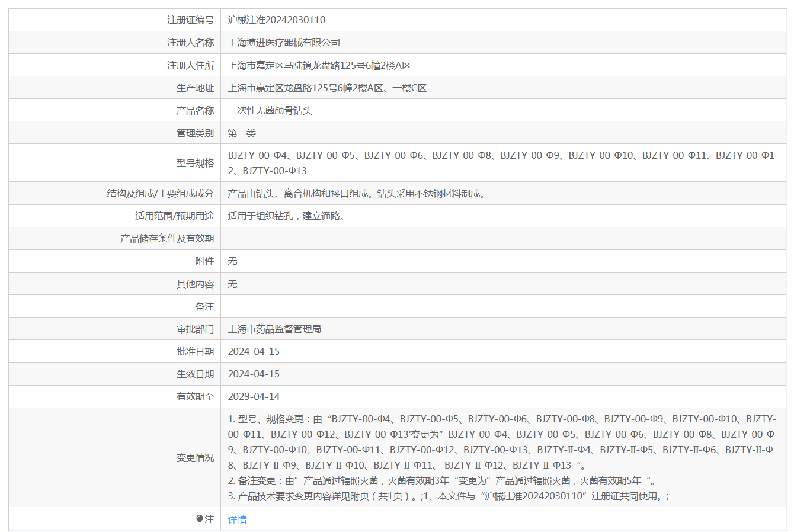Image resolution: width=794 pixels, height=532 pixels.
Task: Select management class 第二类
Action: click(x=242, y=133)
